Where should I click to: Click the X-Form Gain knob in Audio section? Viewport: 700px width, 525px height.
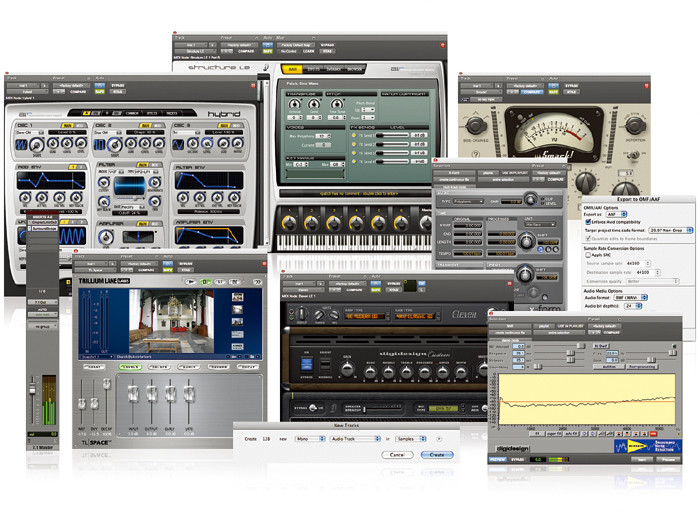point(530,200)
